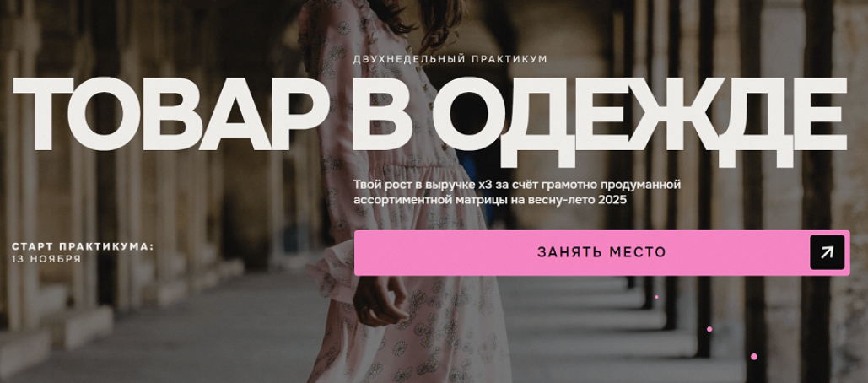Select the 13 НОЯБРЯ start date
The width and height of the screenshot is (868, 383).
pos(46,258)
